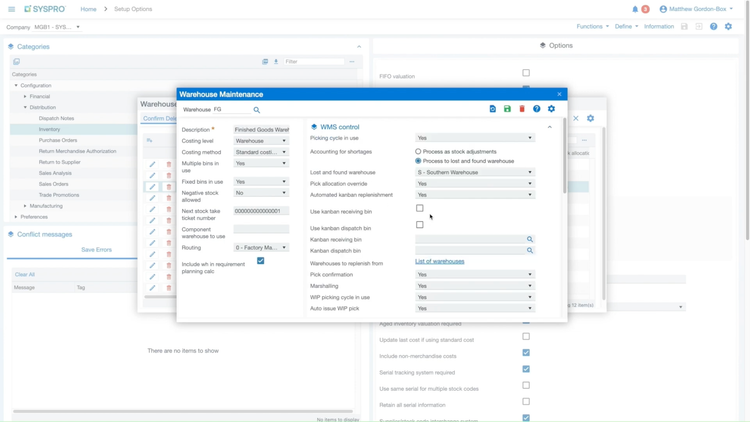
Task: Open Negative stock allowed dropdown
Action: 261,193
